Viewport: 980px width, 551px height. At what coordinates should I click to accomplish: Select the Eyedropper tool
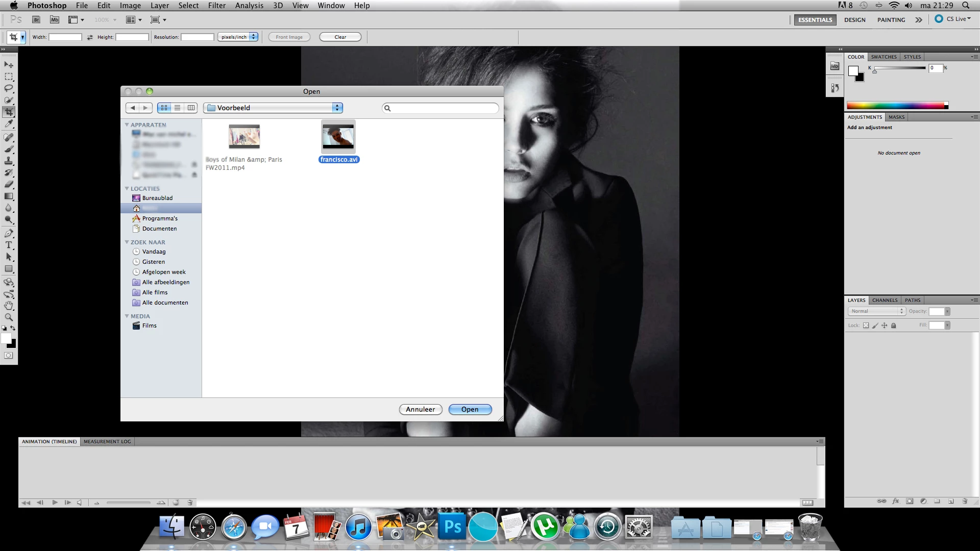9,124
